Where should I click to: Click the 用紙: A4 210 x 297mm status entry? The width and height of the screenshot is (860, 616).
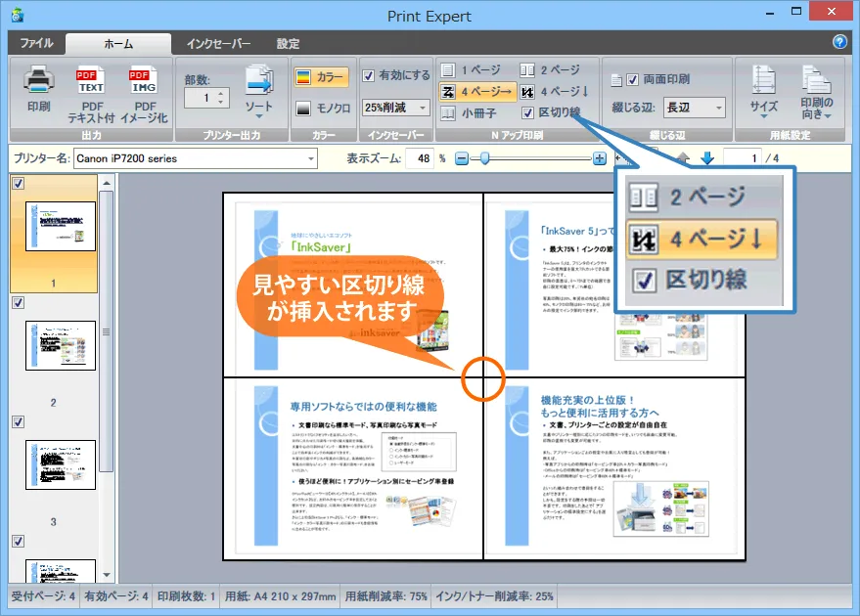[280, 596]
